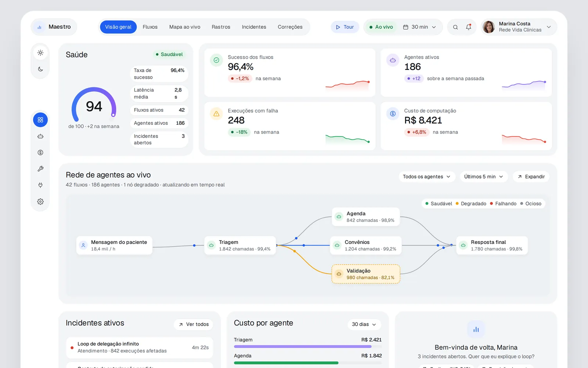Image resolution: width=588 pixels, height=368 pixels.
Task: Go to the Incidentes tab
Action: click(x=254, y=27)
